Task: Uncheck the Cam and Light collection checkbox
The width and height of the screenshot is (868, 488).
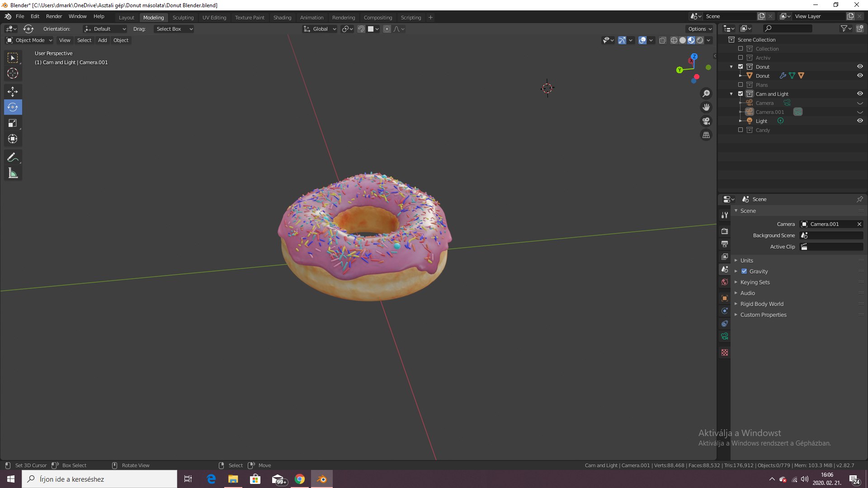Action: coord(741,94)
